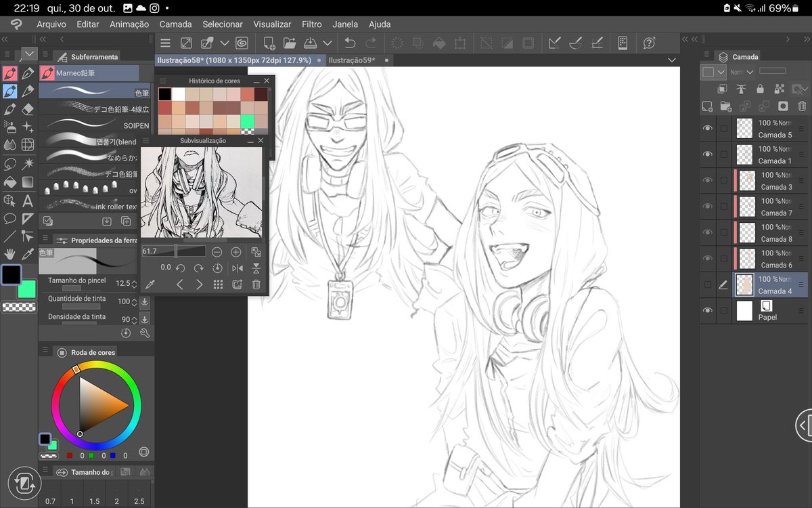Undo the last action from the top toolbar
This screenshot has height=508, width=812.
350,43
